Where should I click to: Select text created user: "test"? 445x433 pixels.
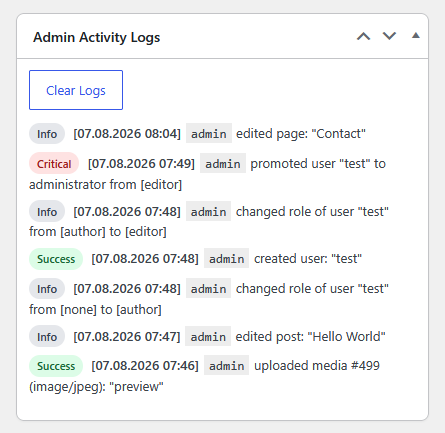click(308, 259)
